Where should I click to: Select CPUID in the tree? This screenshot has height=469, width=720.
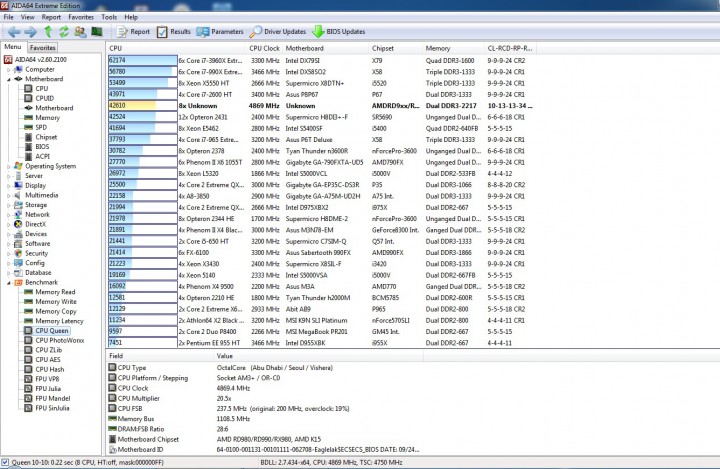click(45, 98)
